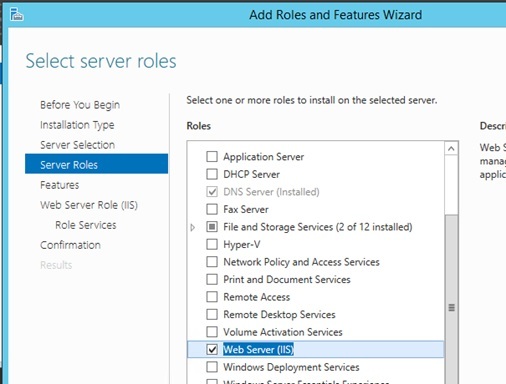
Task: Click the Windows Deployment Services label
Action: coord(291,367)
